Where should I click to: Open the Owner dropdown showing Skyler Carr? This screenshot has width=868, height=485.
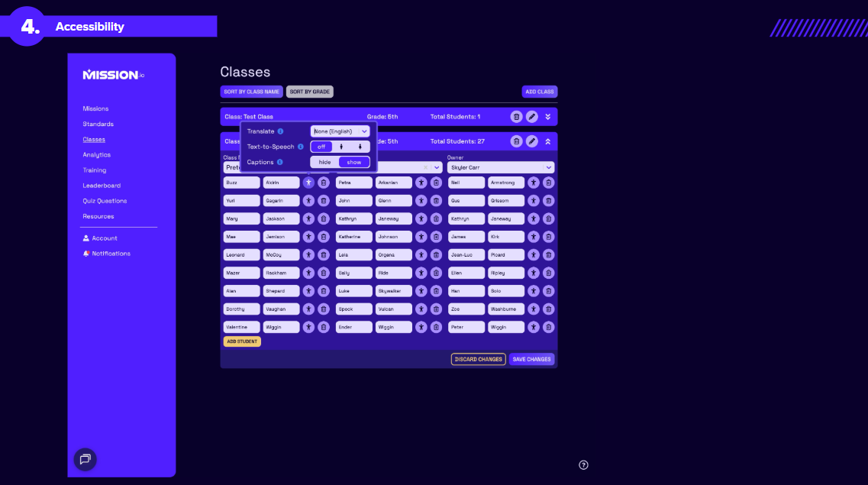tap(501, 167)
